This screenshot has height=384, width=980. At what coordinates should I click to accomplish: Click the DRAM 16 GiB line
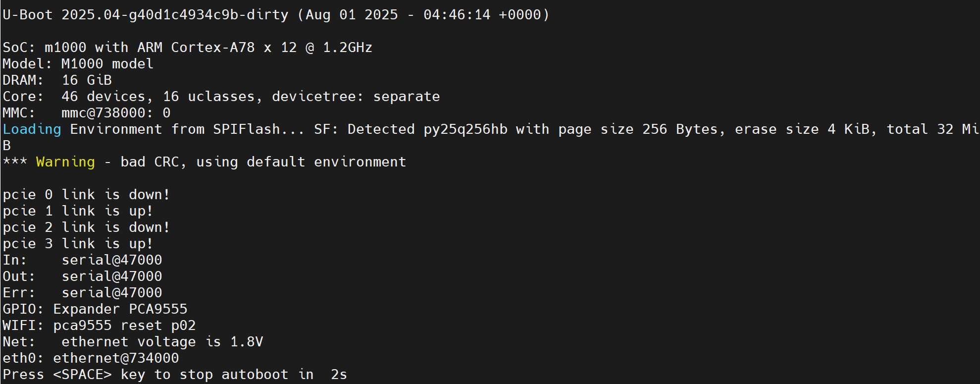57,80
